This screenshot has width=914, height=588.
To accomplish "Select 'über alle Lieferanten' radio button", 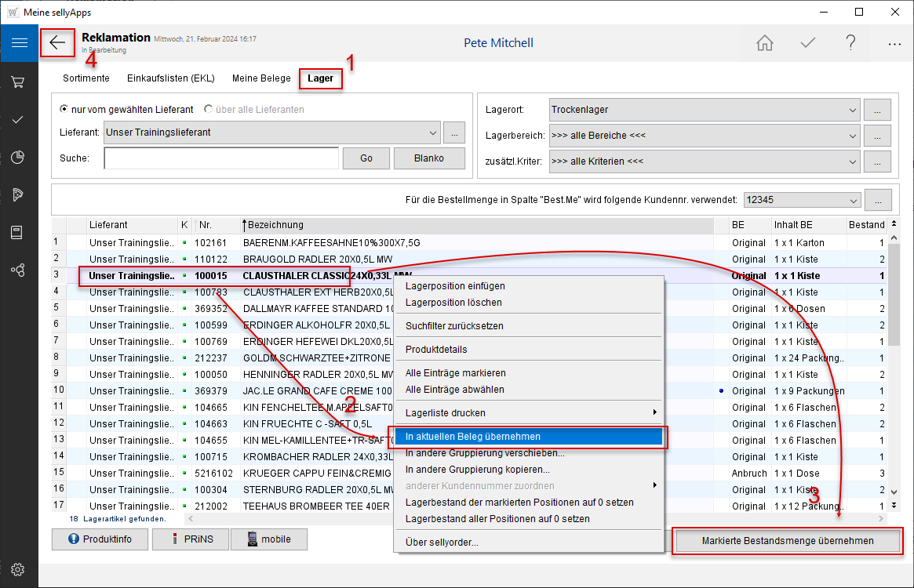I will [209, 110].
